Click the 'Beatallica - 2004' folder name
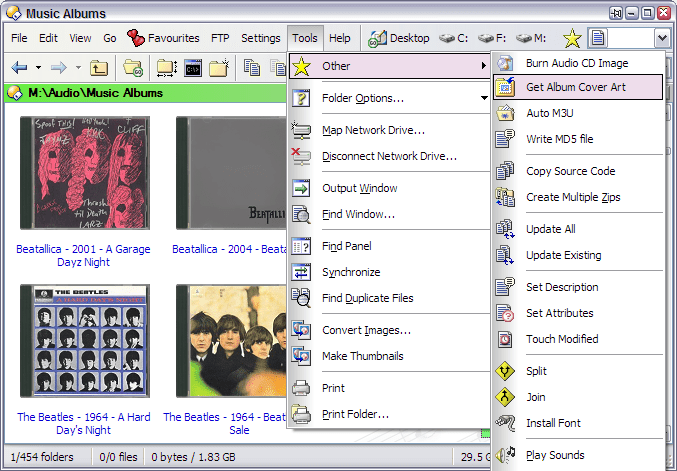 pos(229,249)
